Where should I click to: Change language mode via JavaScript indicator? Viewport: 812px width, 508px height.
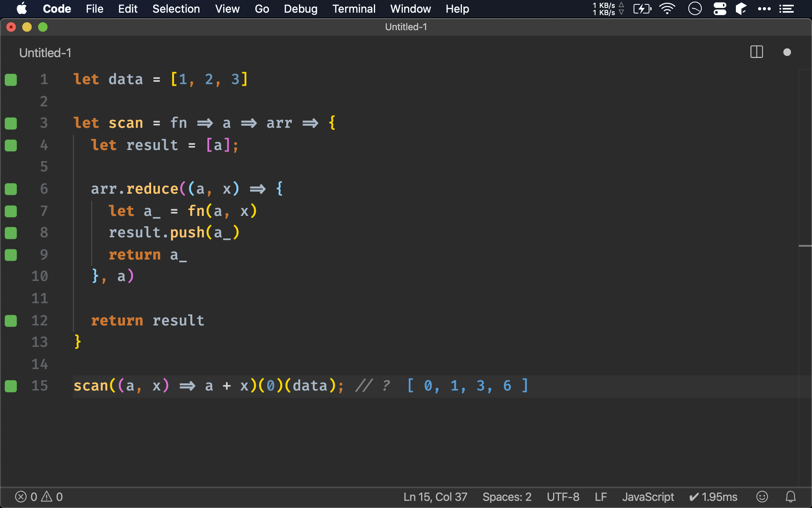[x=648, y=497]
